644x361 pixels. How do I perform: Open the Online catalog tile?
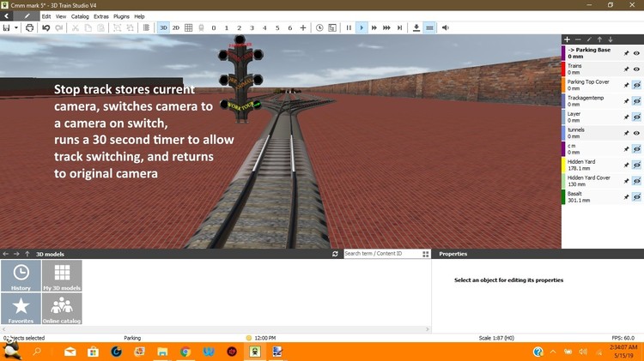tap(62, 309)
